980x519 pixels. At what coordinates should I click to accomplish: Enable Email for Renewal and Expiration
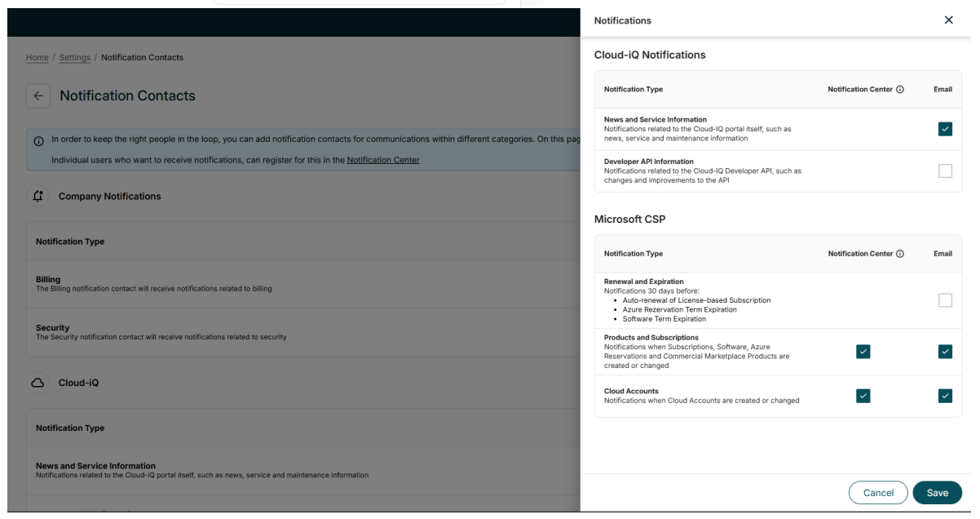(945, 300)
